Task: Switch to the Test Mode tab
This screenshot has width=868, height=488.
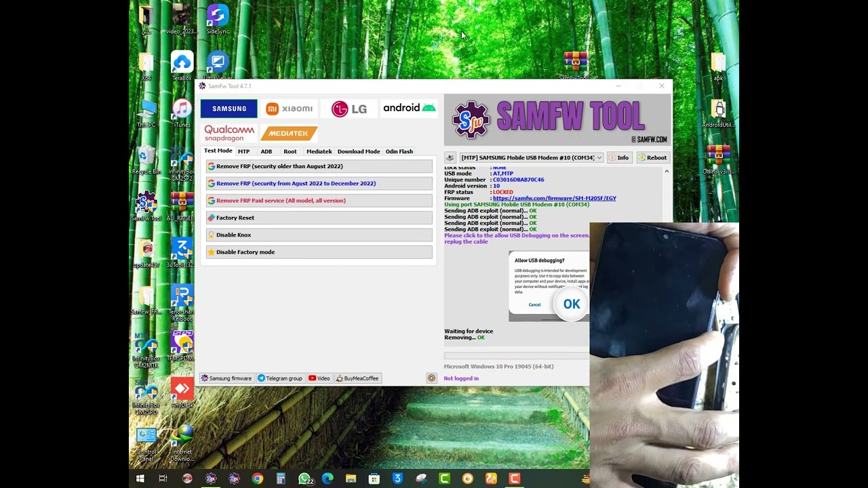Action: [x=218, y=151]
